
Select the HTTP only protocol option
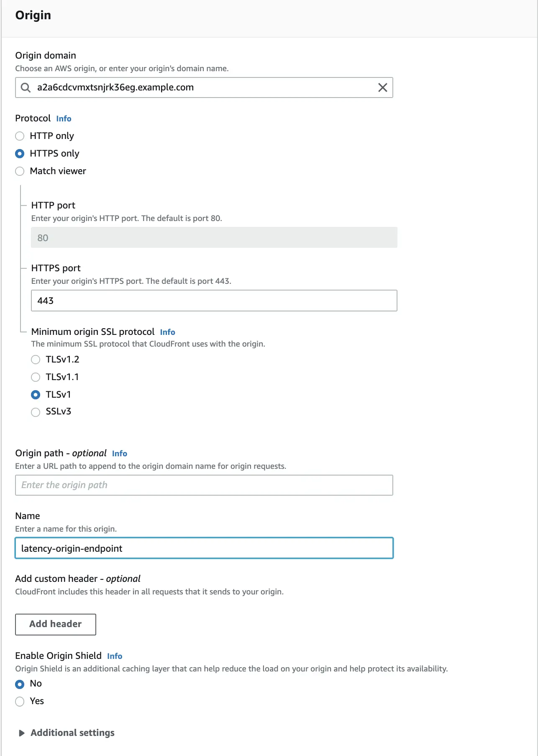(20, 136)
